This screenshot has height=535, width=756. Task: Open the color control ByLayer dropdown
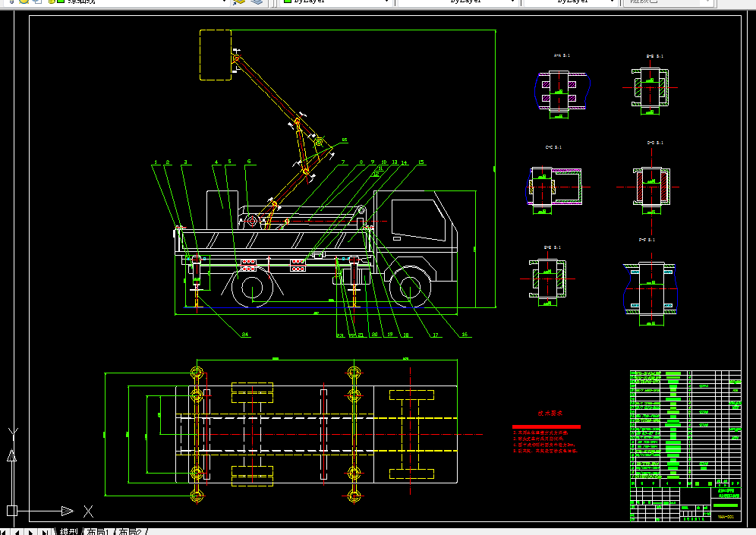point(386,2)
